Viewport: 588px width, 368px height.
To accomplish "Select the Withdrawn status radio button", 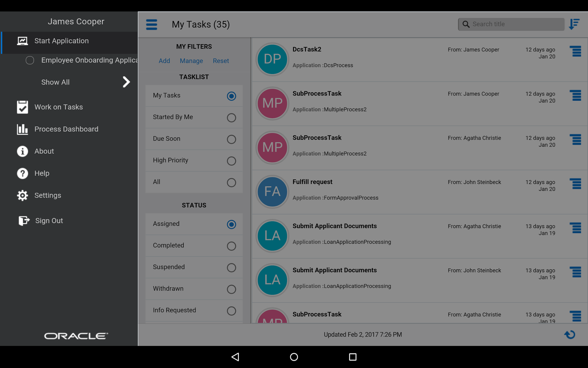I will (231, 289).
